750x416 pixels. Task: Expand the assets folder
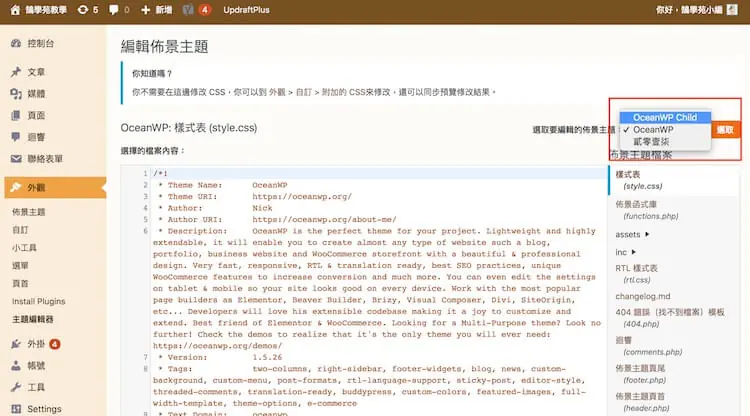(632, 234)
